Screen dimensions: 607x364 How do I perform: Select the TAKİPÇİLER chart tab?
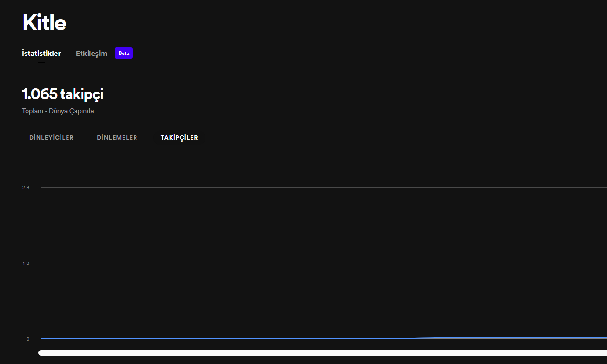(x=179, y=138)
